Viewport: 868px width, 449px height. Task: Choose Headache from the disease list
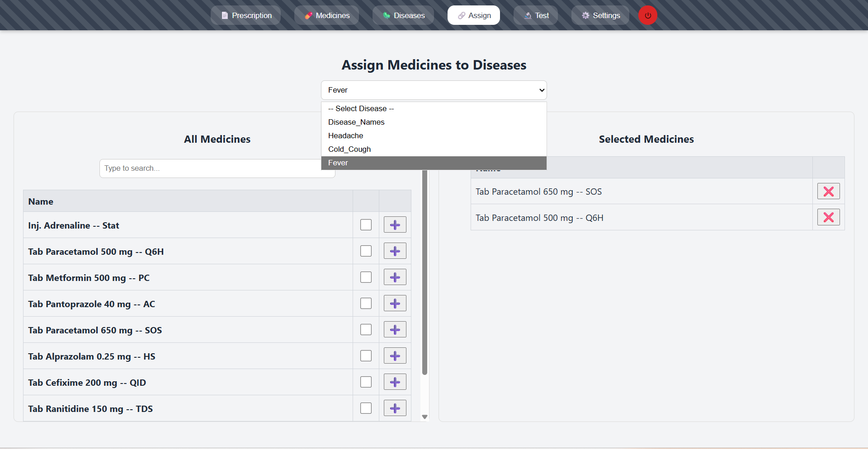coord(346,136)
